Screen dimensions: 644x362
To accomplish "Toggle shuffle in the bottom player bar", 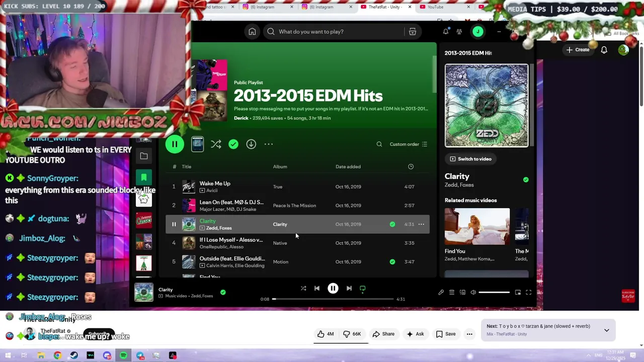I will click(x=303, y=289).
